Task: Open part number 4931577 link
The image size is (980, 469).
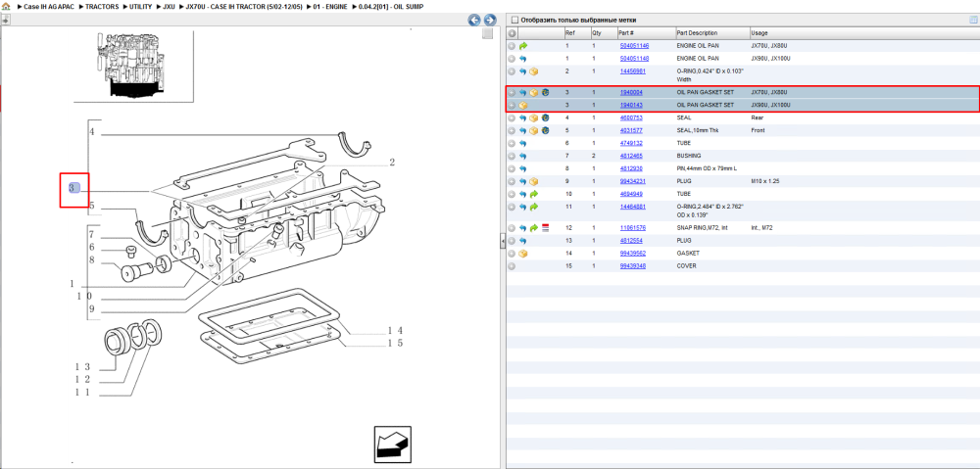Action: (x=630, y=130)
